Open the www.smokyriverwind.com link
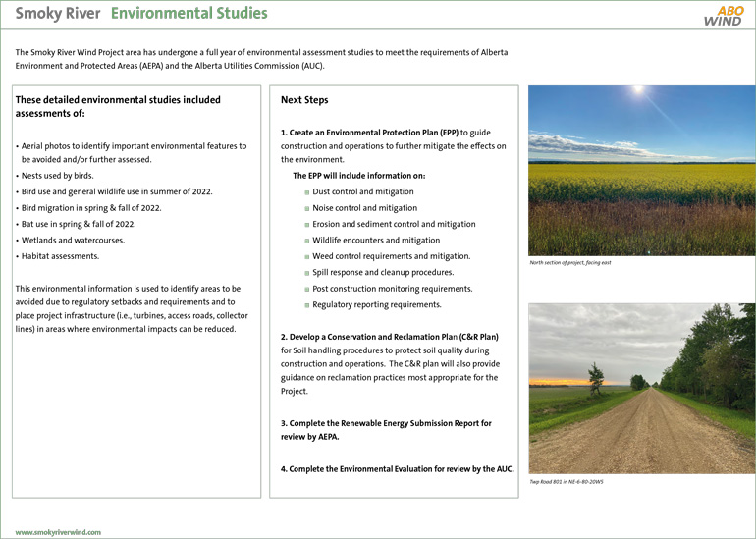The height and width of the screenshot is (539, 756). (58, 532)
